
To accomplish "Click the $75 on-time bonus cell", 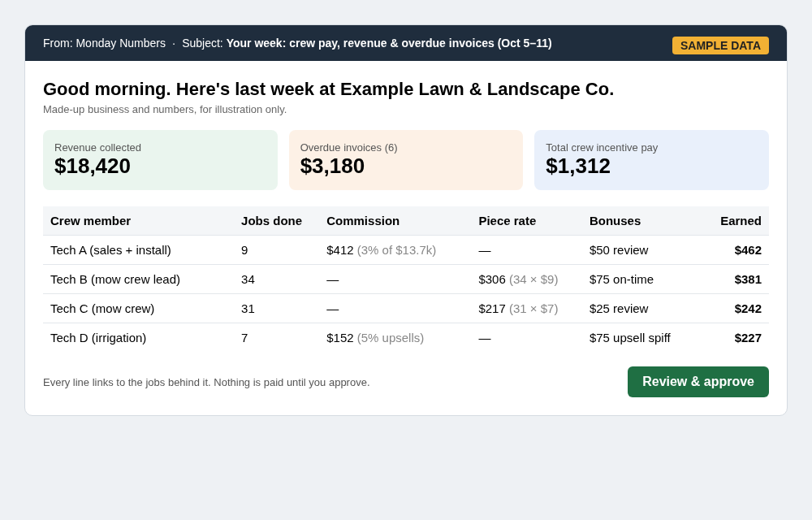I will point(621,279).
